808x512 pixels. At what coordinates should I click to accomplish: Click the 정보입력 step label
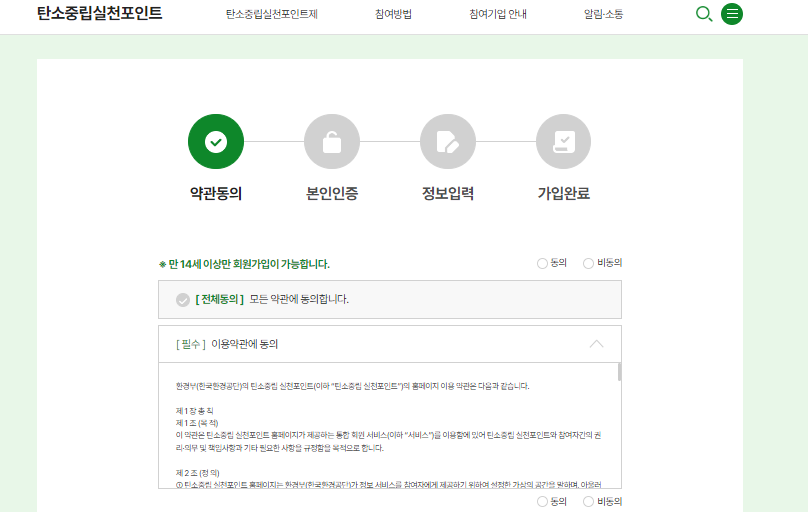[448, 194]
